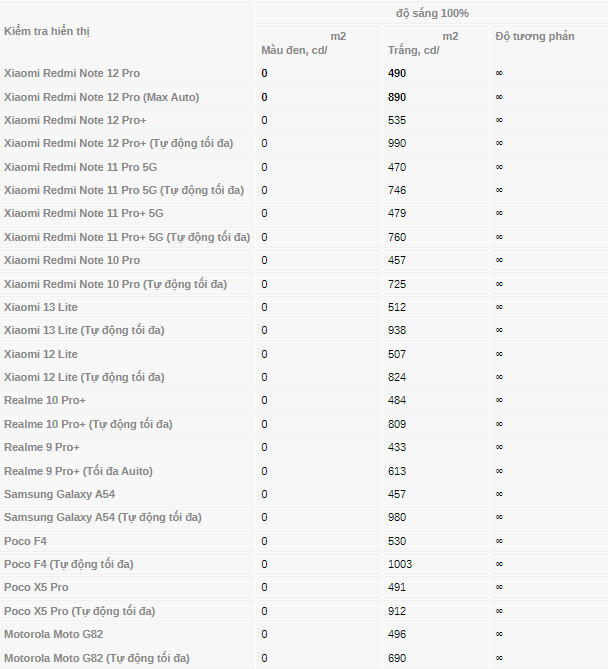Viewport: 608px width, 669px height.
Task: Select the 'độ sáng 100%' header
Action: (432, 13)
